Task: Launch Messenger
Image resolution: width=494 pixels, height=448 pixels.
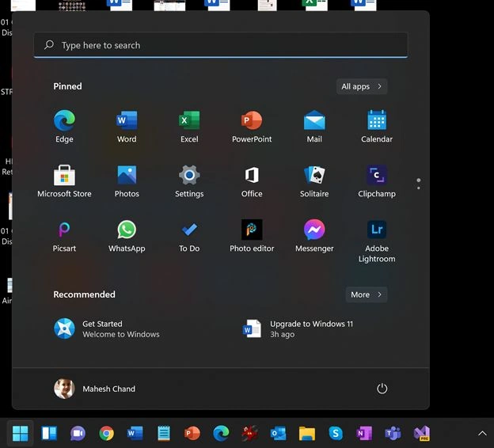Action: tap(314, 236)
